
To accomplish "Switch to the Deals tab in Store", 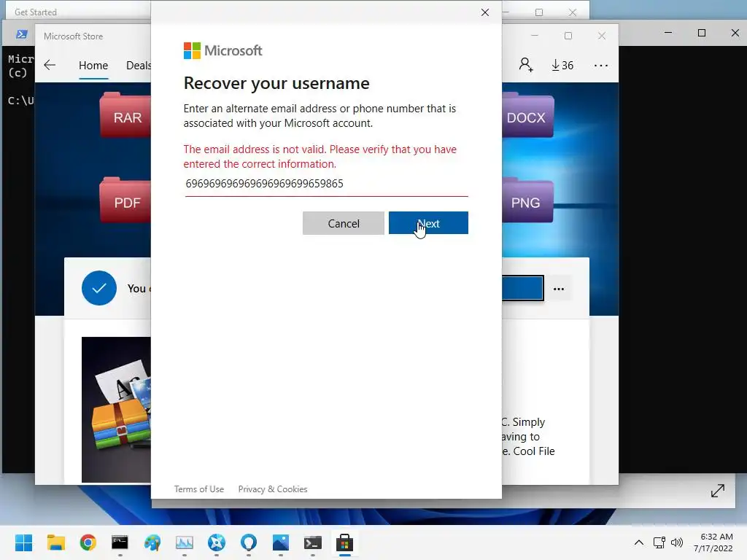I will [x=138, y=65].
